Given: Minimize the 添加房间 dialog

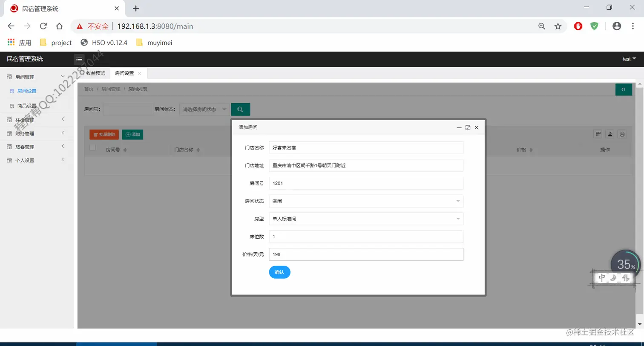Looking at the screenshot, I should [x=459, y=127].
